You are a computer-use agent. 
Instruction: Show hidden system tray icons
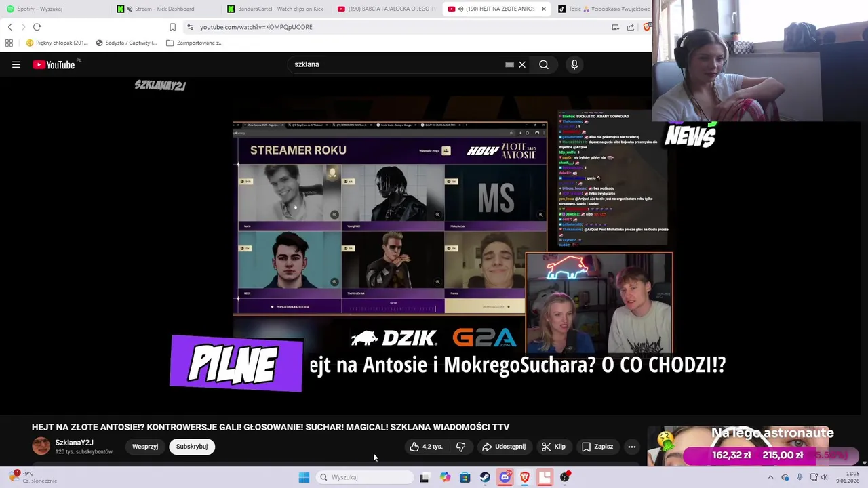point(770,477)
